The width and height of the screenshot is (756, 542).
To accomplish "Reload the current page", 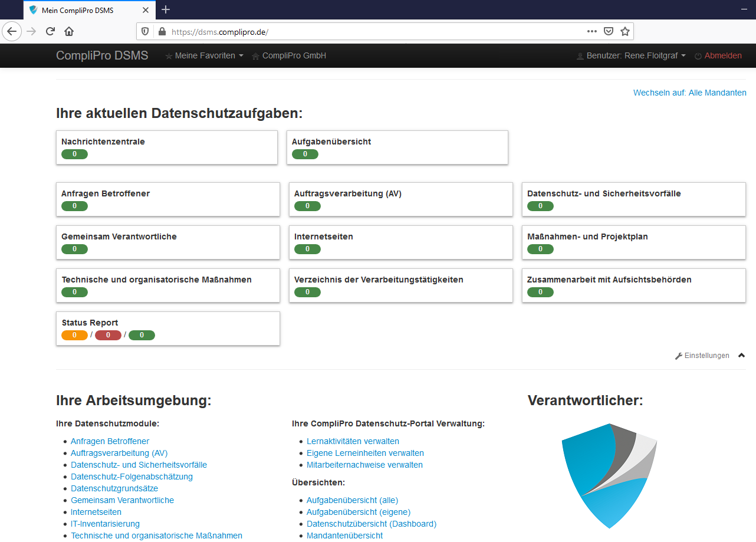I will coord(50,31).
